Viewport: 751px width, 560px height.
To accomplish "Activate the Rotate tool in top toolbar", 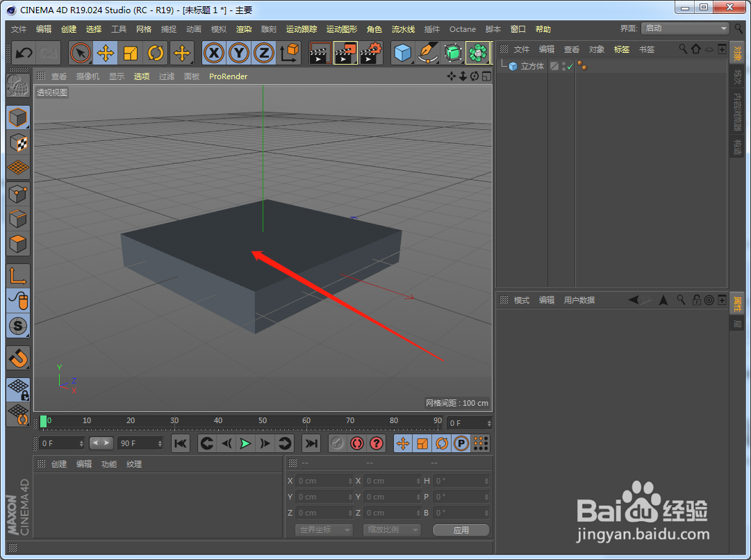I will [155, 53].
